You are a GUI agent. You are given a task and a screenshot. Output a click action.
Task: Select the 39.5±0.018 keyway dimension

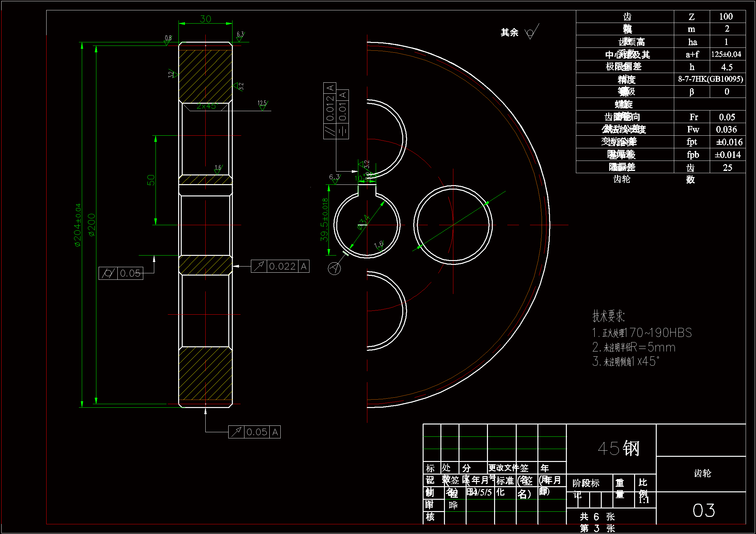(x=325, y=219)
